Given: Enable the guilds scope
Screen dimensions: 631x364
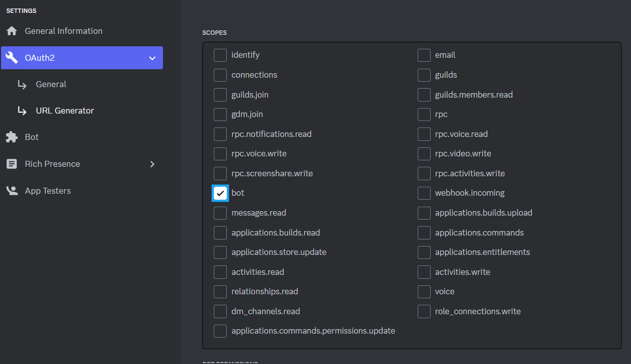Looking at the screenshot, I should pyautogui.click(x=424, y=75).
